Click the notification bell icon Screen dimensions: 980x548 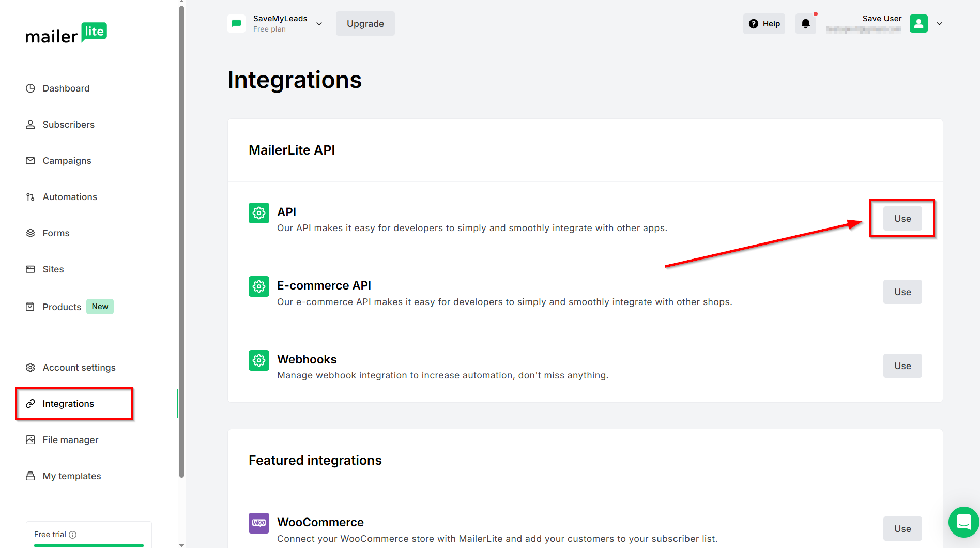click(805, 24)
